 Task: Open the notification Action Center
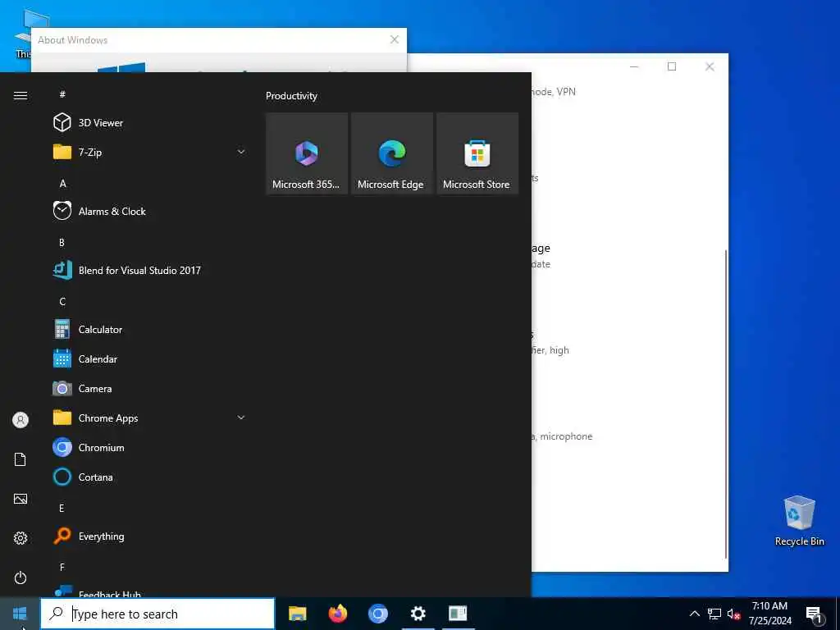click(x=815, y=614)
